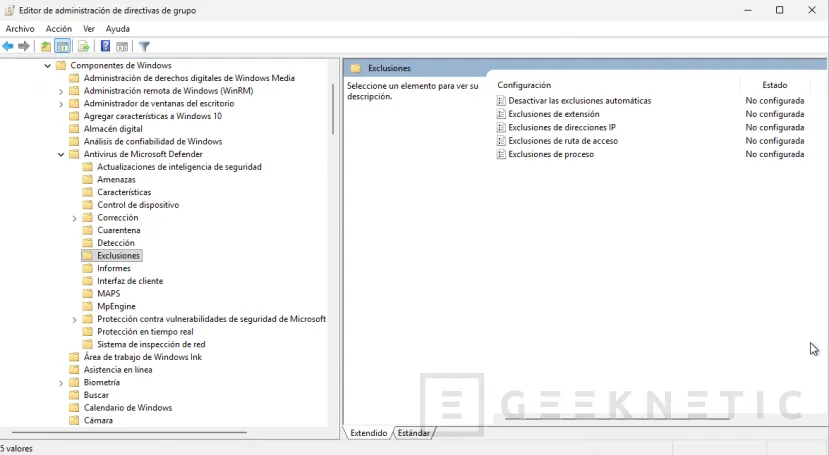829x455 pixels.
Task: Export list toolbar icon
Action: (x=84, y=47)
